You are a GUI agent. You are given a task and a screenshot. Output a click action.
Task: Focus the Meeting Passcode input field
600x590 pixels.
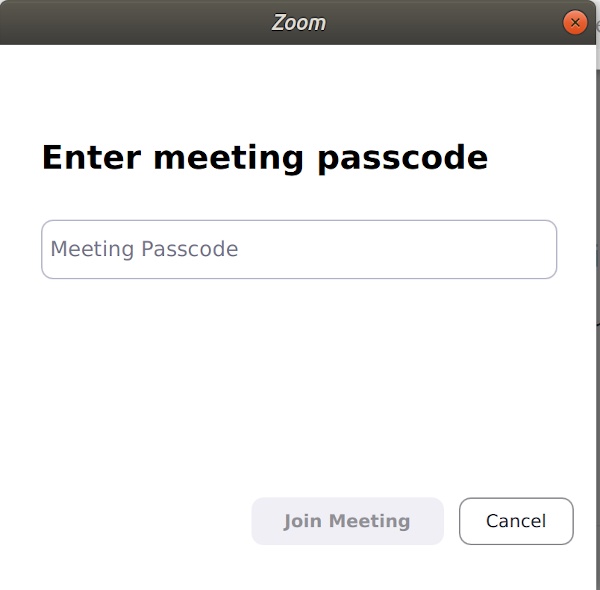(x=299, y=249)
